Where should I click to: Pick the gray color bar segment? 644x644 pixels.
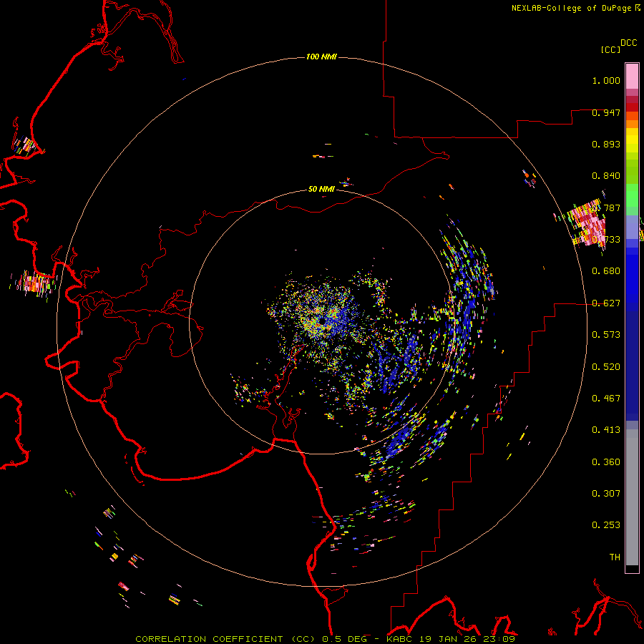(632, 497)
